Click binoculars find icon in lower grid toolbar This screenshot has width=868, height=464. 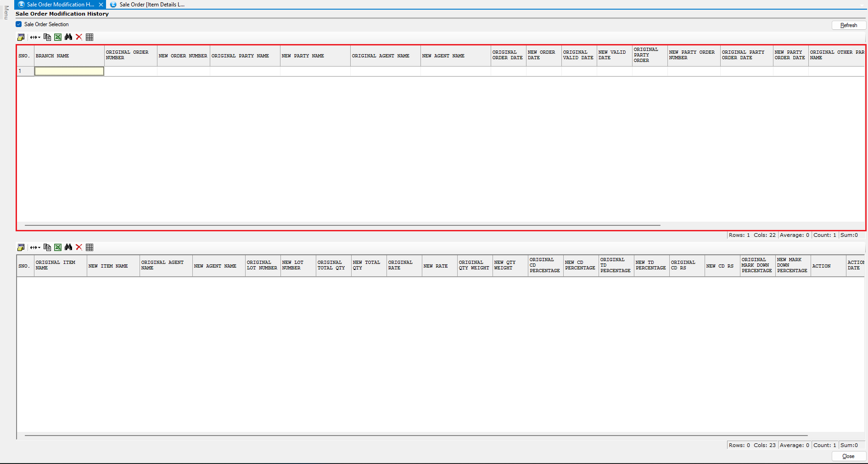pos(68,247)
